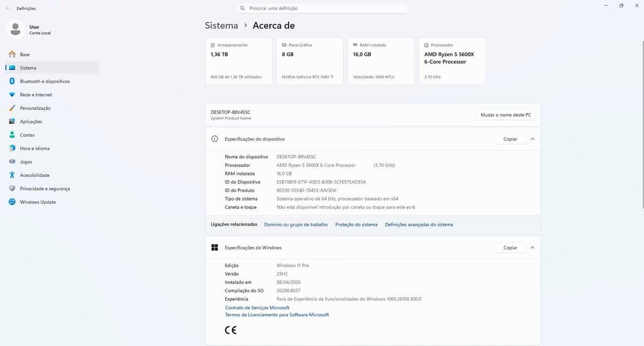644x346 pixels.
Task: Click the Contas person icon in the sidebar
Action: pos(12,135)
